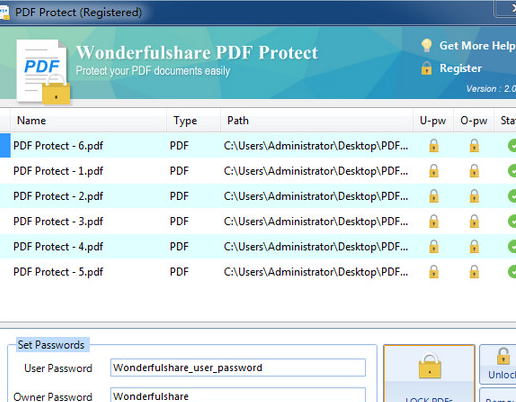Sort list by the Path column header
516x402 pixels.
coord(317,120)
